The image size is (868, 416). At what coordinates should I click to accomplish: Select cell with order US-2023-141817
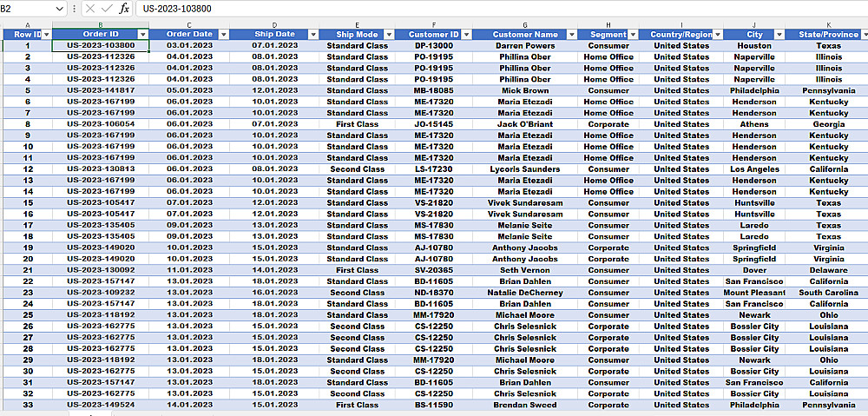coord(101,91)
